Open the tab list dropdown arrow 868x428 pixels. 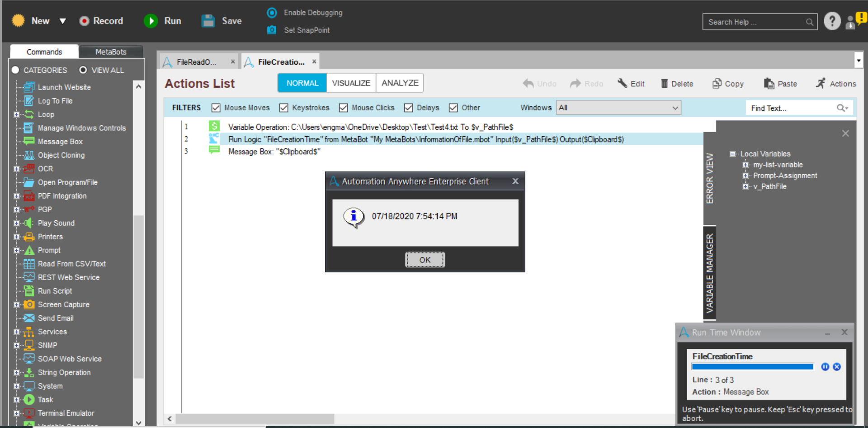coord(859,60)
